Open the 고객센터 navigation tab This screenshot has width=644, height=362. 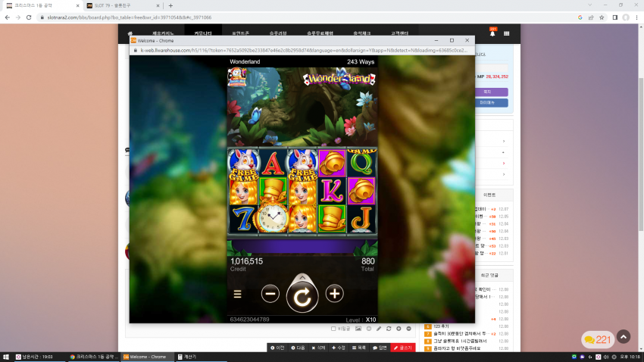[399, 33]
